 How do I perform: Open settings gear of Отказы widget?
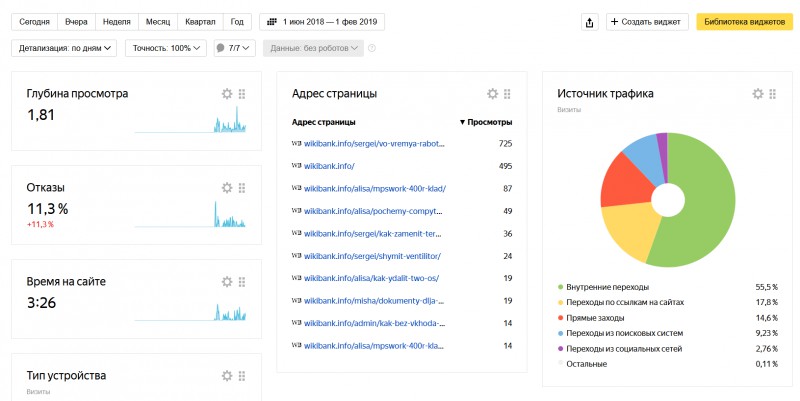[227, 188]
